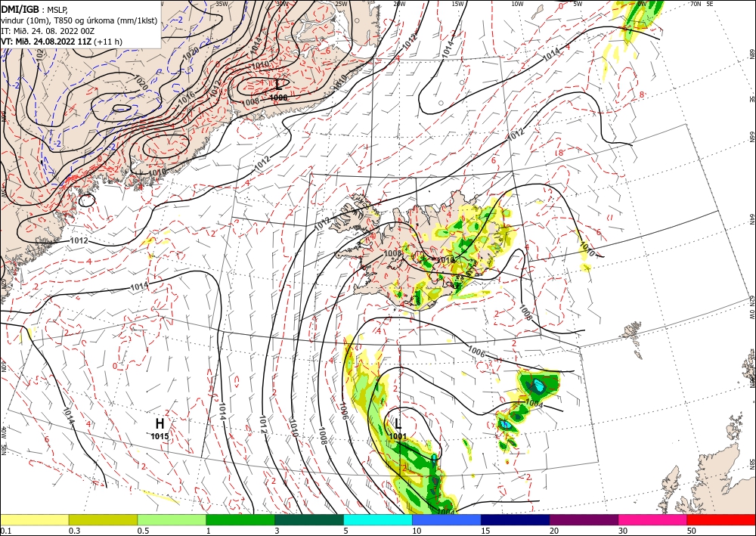Click the blue 10–15 legend color segment

(x=447, y=519)
